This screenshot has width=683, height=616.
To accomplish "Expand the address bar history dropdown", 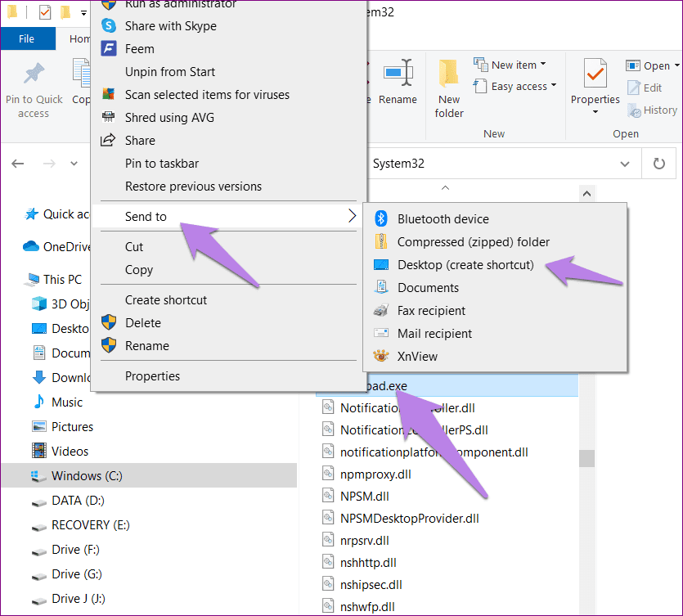I will (x=627, y=163).
